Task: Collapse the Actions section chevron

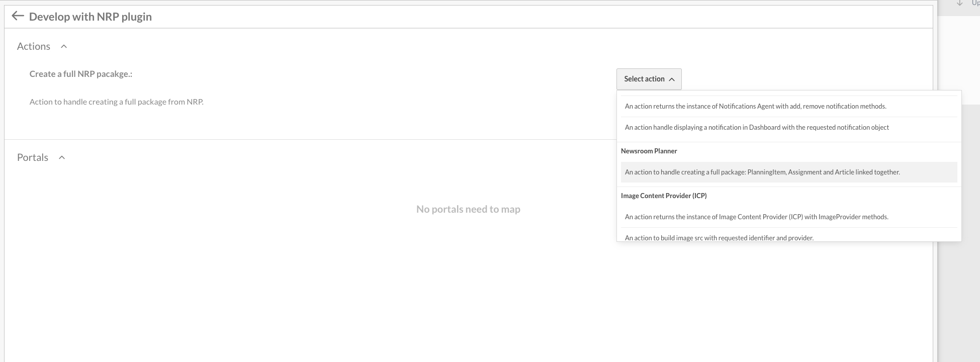Action: (64, 46)
